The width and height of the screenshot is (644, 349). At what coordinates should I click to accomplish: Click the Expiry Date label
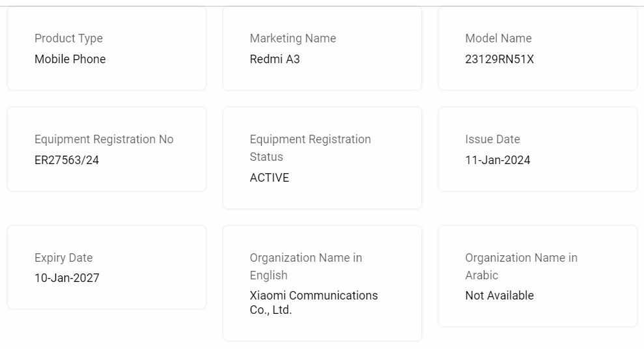[x=63, y=258]
